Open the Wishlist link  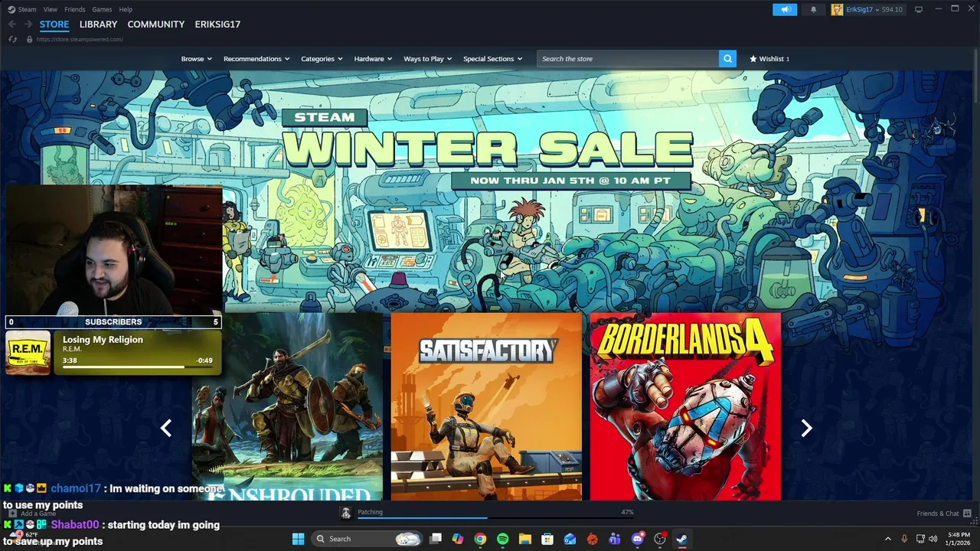(x=769, y=59)
